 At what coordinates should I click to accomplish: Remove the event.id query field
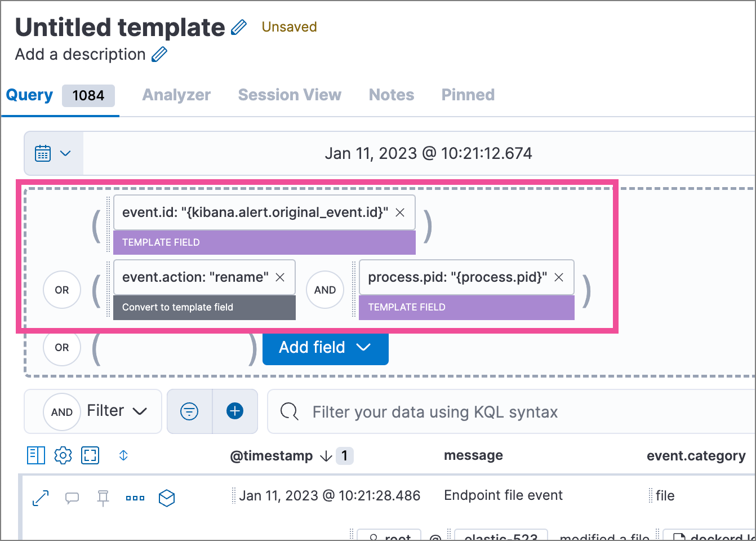pos(400,212)
